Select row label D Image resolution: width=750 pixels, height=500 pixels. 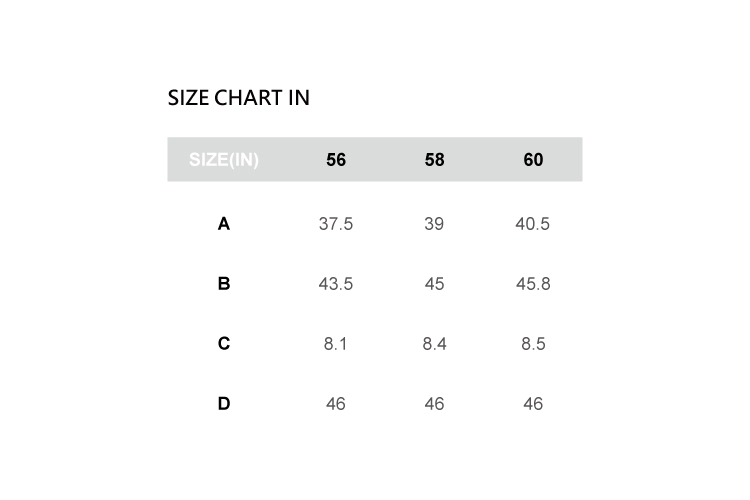(x=224, y=404)
